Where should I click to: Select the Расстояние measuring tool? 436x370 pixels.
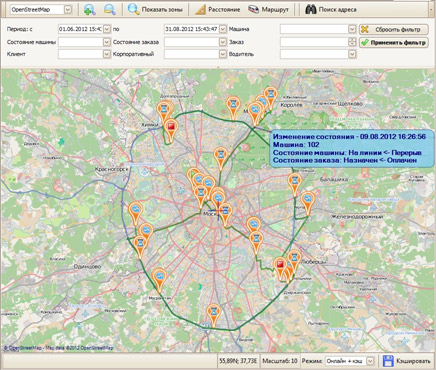pyautogui.click(x=217, y=10)
